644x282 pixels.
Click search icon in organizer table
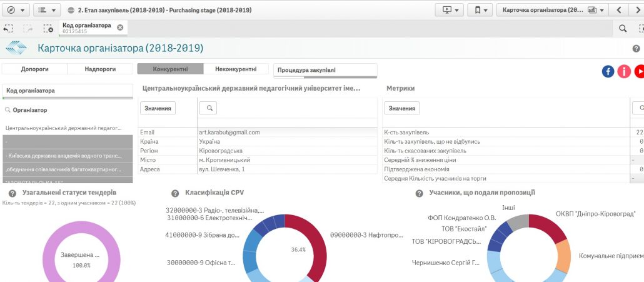click(208, 108)
